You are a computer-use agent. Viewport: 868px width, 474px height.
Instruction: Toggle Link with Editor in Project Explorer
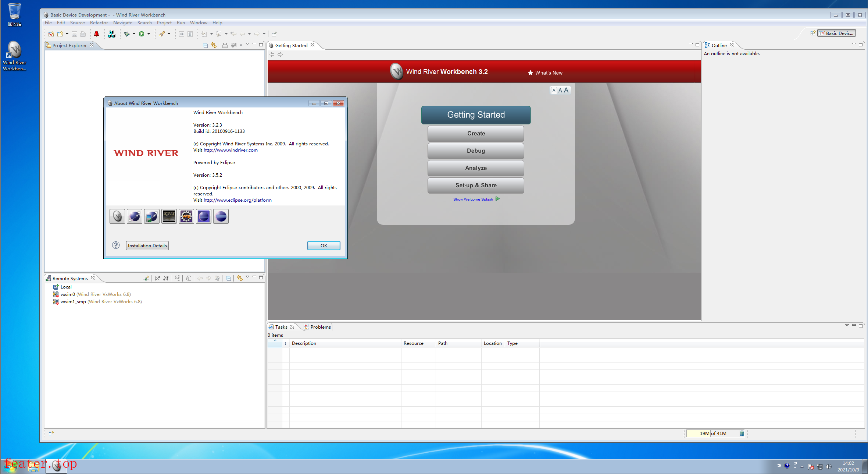pos(214,45)
